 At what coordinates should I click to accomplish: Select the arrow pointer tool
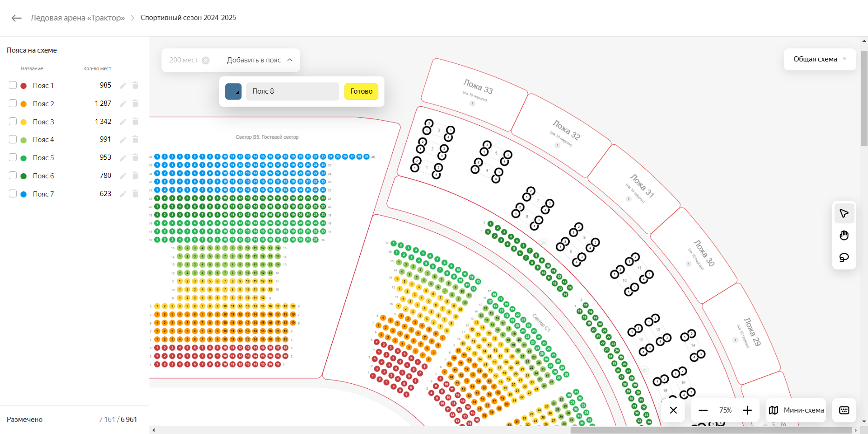tap(844, 214)
